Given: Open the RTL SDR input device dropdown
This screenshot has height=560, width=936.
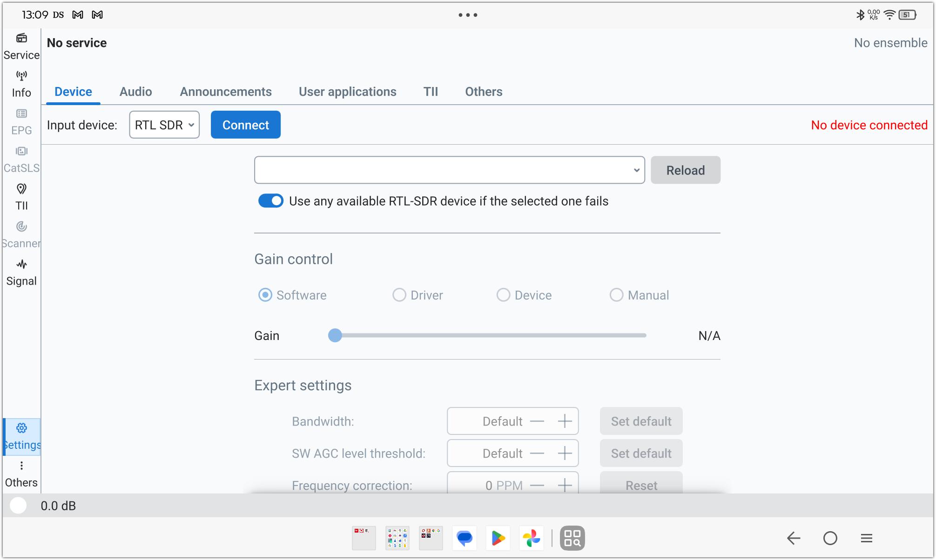Looking at the screenshot, I should (x=164, y=125).
